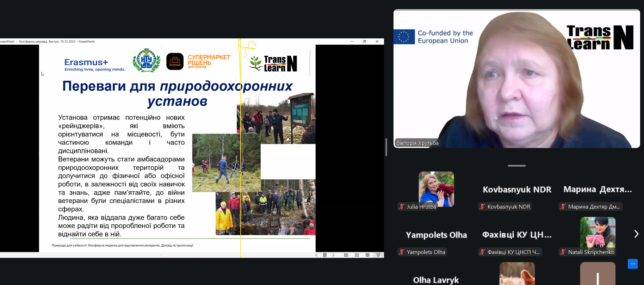
Task: Switch to Slide Sorter view
Action: click(357, 255)
